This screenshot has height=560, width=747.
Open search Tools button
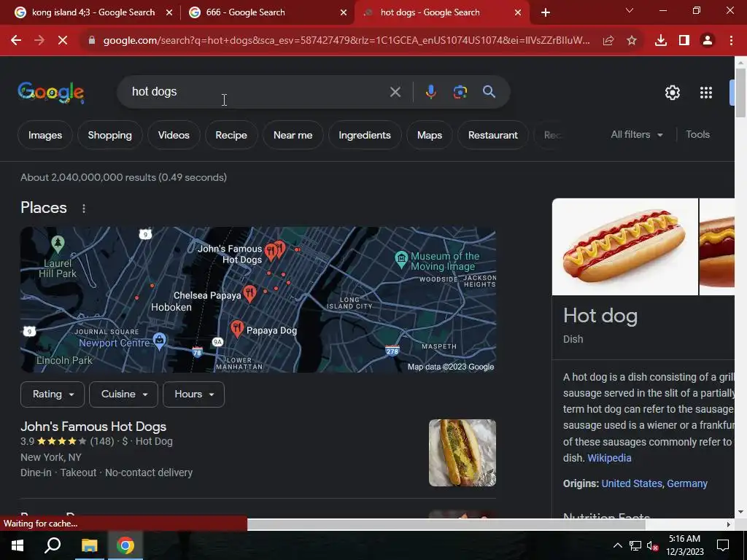coord(697,135)
